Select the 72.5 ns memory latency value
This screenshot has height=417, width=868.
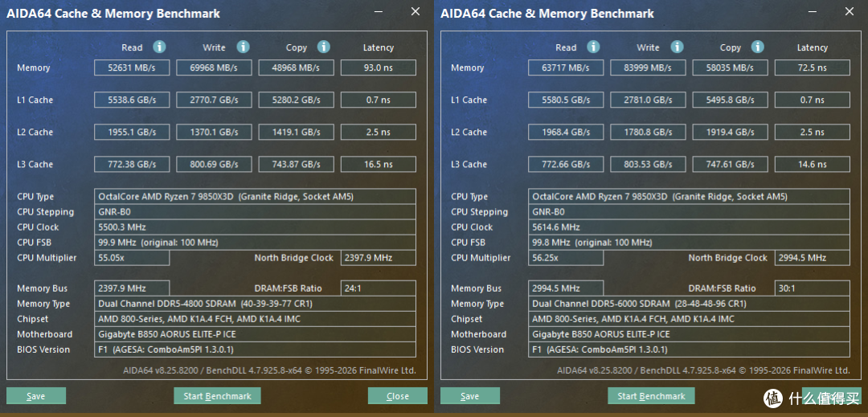[812, 68]
